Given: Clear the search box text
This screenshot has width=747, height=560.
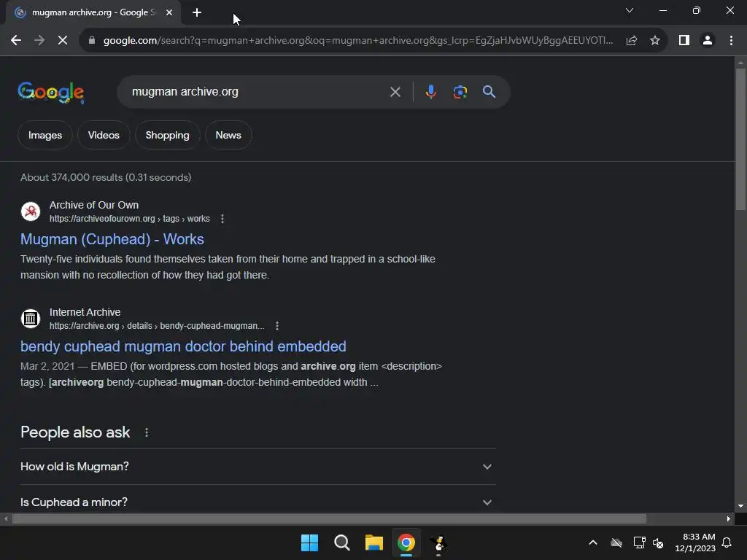Looking at the screenshot, I should 395,92.
